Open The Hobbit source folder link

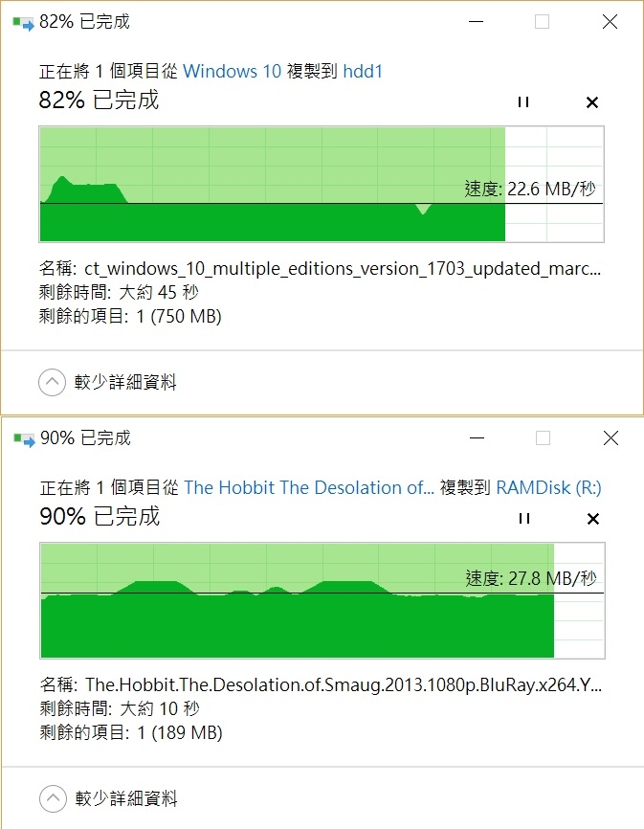(x=308, y=487)
